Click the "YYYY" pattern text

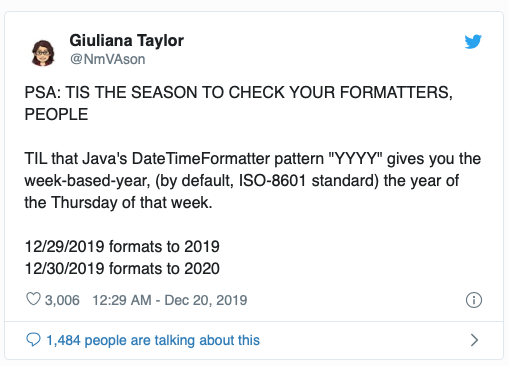(x=355, y=159)
